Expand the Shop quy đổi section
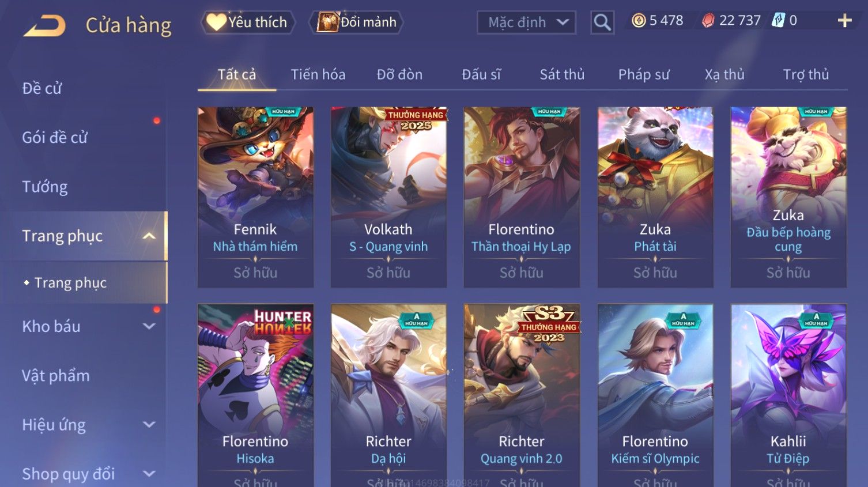 coord(149,474)
